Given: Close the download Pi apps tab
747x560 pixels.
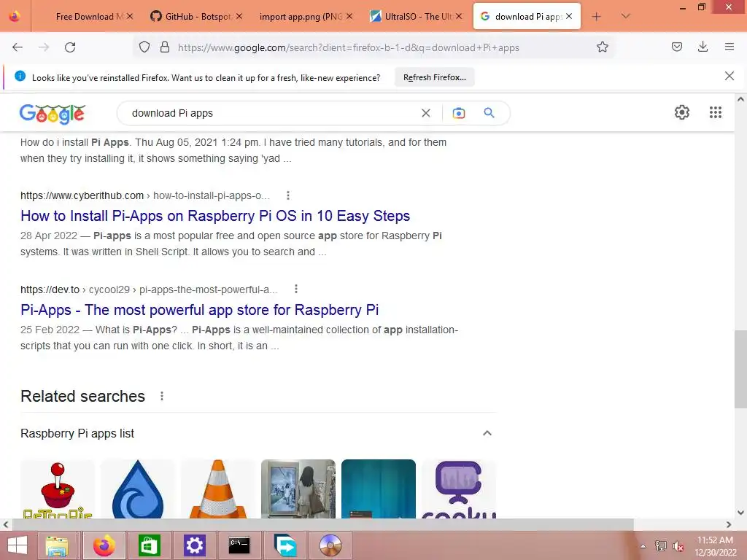Looking at the screenshot, I should coord(569,16).
